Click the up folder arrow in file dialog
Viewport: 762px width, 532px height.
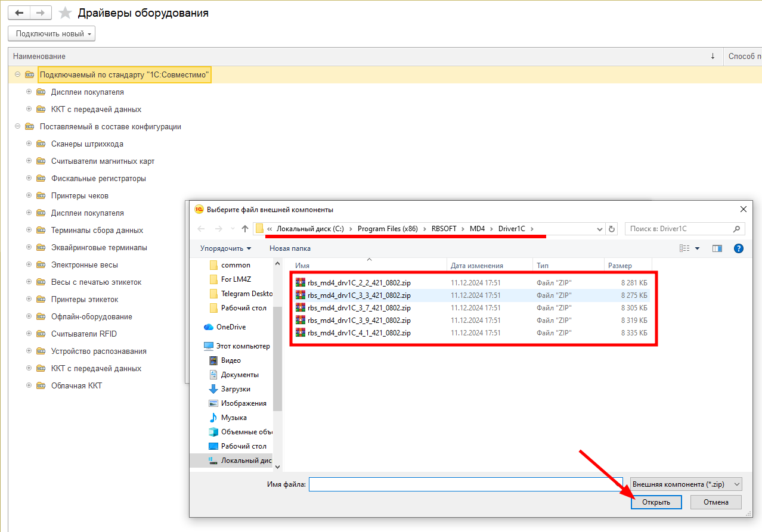click(245, 229)
